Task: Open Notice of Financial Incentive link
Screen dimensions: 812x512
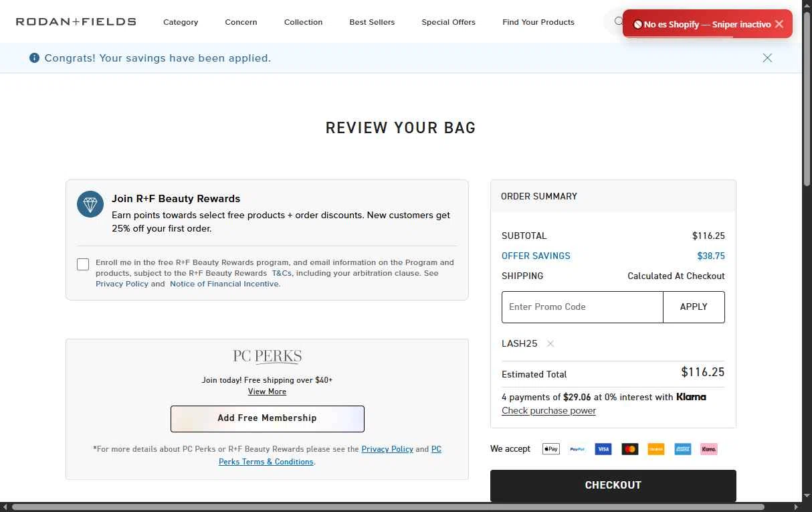Action: [x=224, y=284]
